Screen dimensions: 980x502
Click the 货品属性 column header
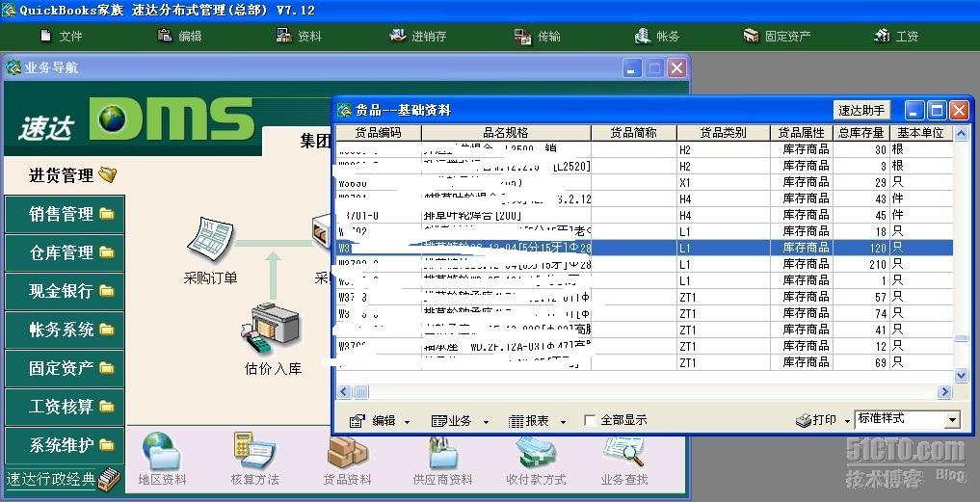pyautogui.click(x=802, y=133)
